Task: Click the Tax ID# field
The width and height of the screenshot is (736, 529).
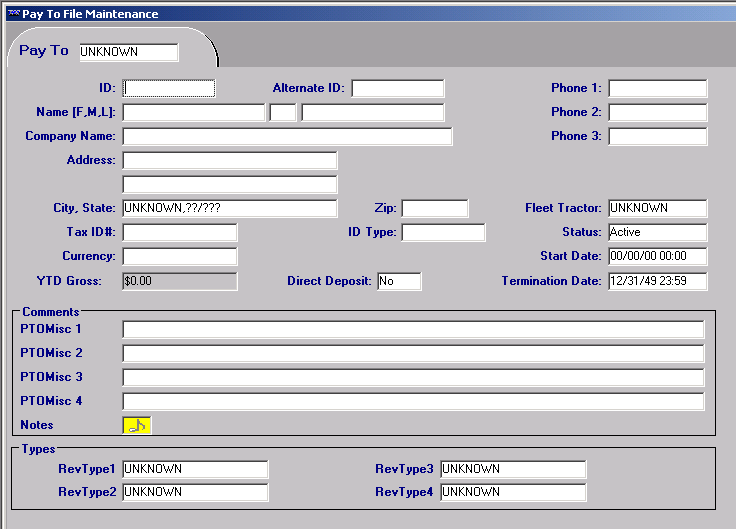Action: click(x=179, y=232)
